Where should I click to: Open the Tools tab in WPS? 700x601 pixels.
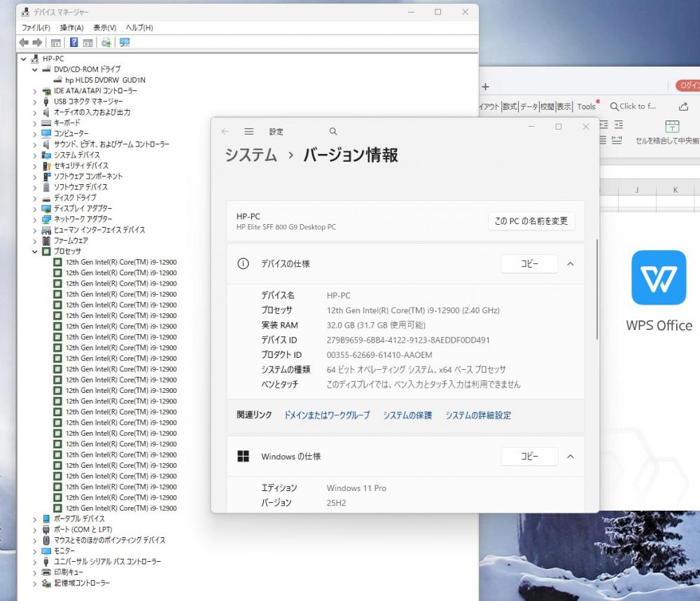pyautogui.click(x=586, y=106)
